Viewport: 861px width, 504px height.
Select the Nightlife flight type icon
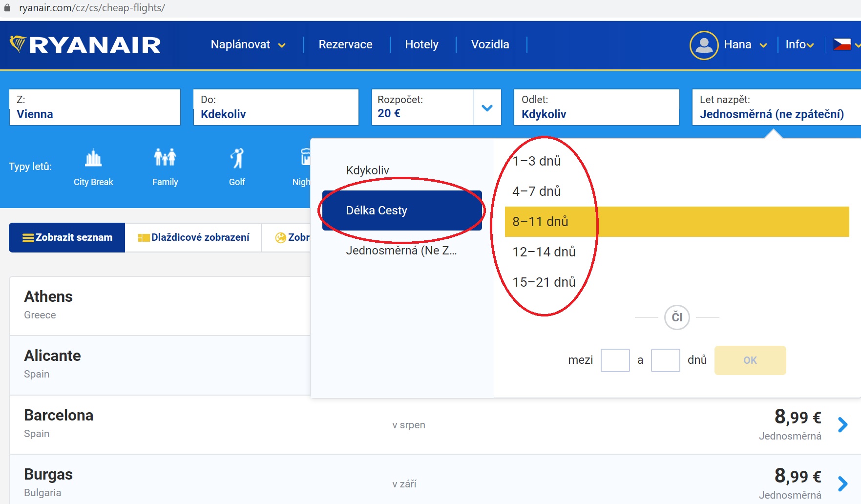tap(306, 166)
